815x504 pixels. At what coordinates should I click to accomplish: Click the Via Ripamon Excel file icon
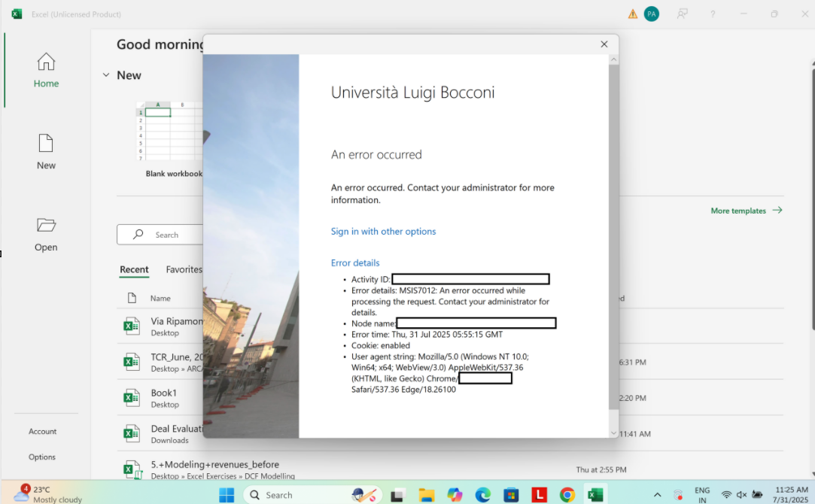[132, 326]
